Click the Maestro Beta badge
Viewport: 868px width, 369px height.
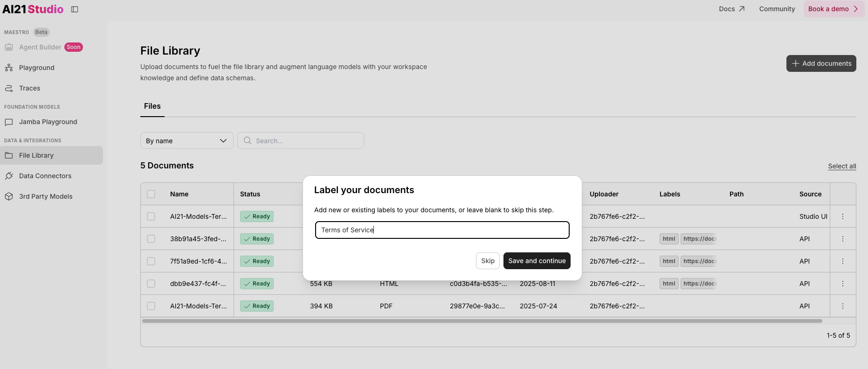point(41,32)
